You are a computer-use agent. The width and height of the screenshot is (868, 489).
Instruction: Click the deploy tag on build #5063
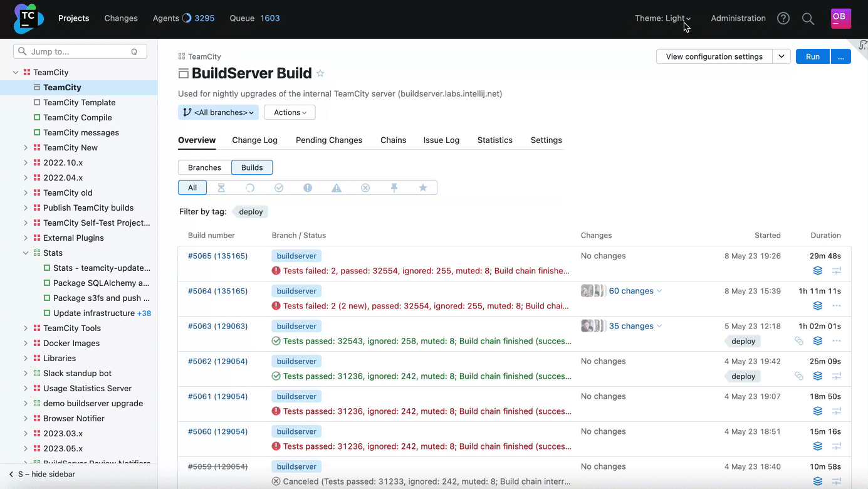(743, 342)
